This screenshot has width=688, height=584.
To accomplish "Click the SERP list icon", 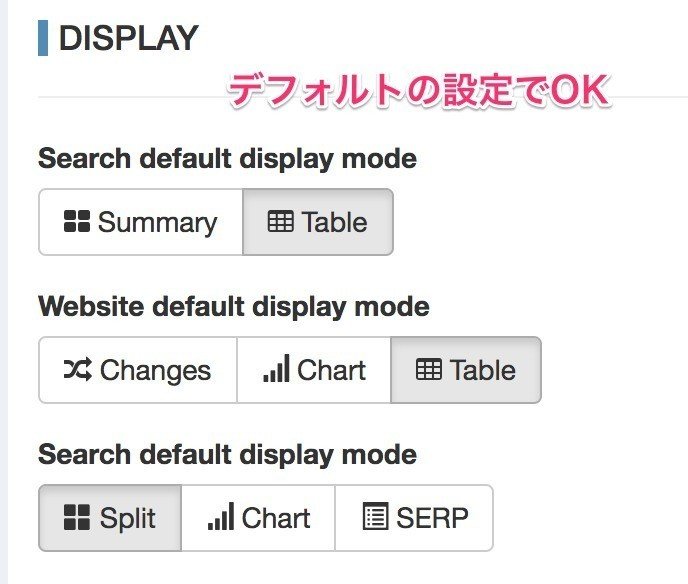I will [374, 518].
